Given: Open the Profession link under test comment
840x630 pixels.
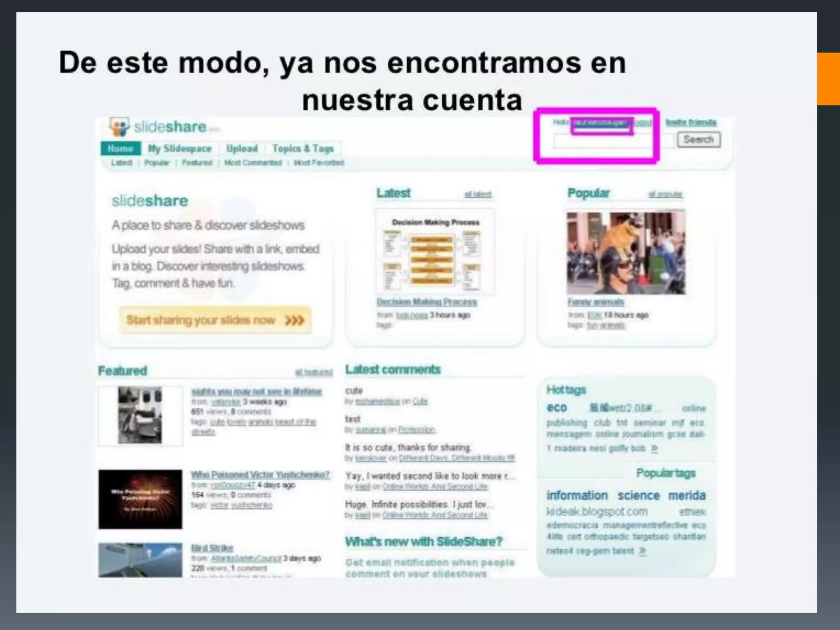Looking at the screenshot, I should [417, 430].
